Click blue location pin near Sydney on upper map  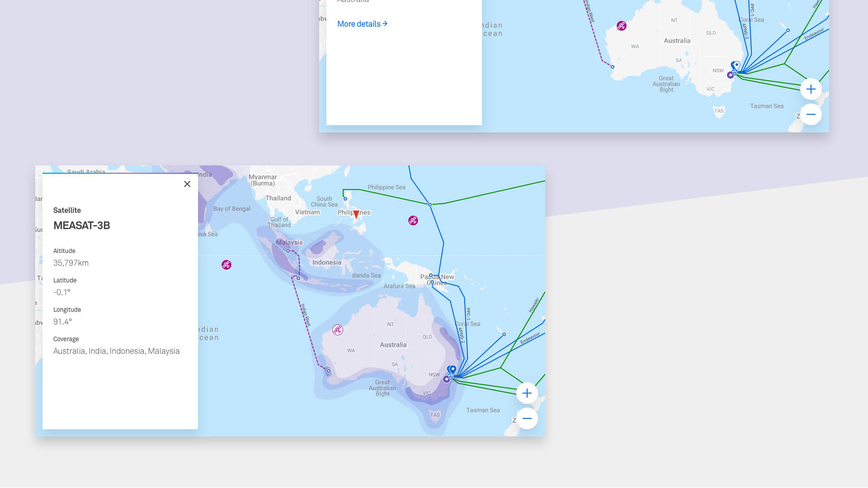tap(737, 66)
